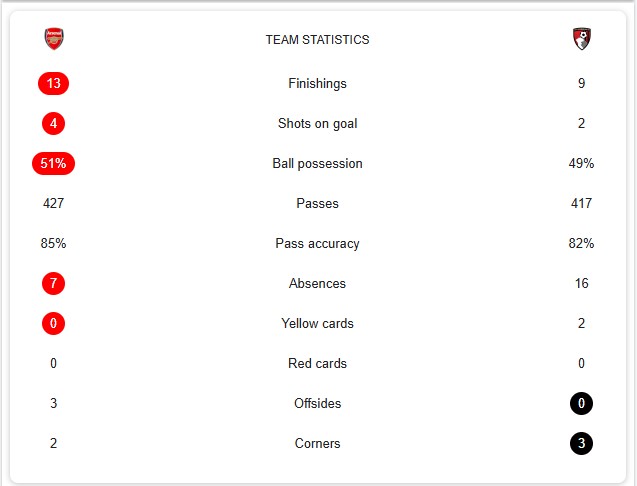Select the Shots on goal label
Viewport: 637px width, 486px height.
click(317, 123)
